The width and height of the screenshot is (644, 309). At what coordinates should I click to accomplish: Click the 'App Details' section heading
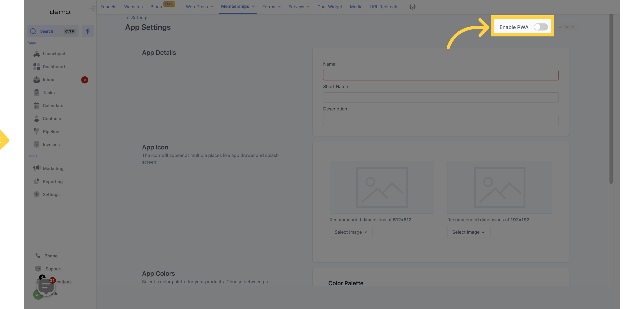159,53
